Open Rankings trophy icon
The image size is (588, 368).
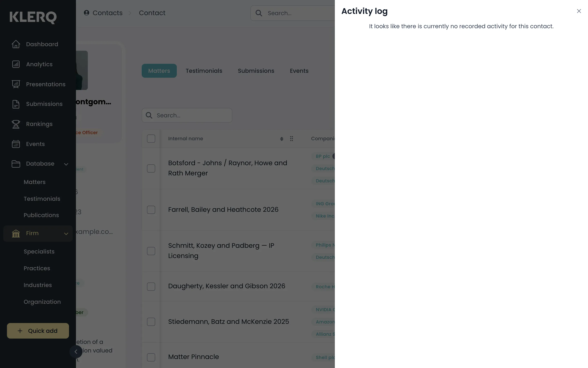(x=16, y=124)
